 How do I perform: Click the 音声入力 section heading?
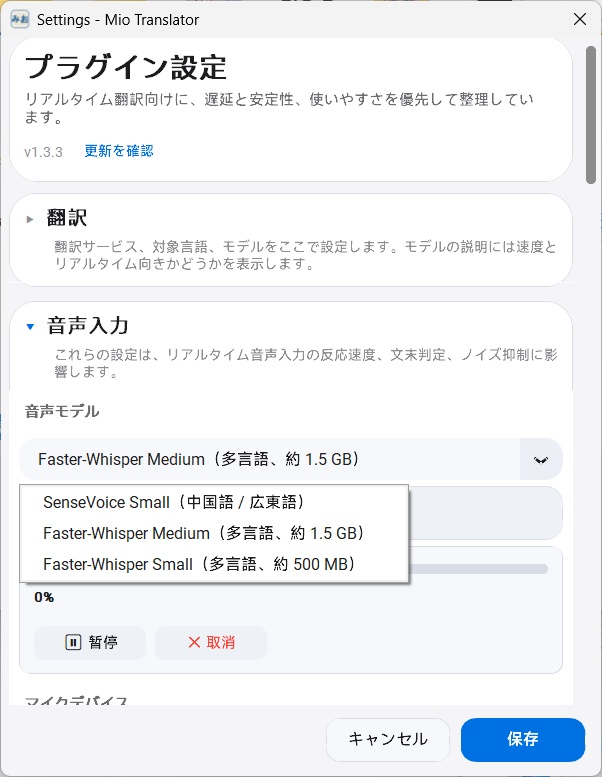tap(88, 326)
